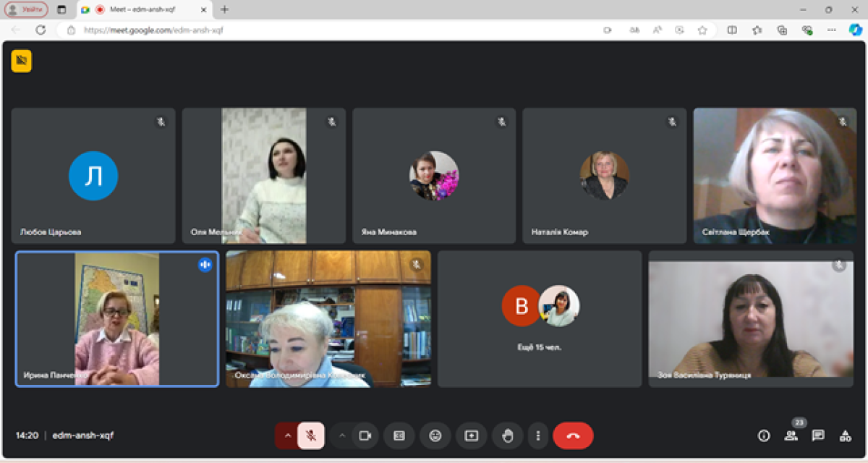Click the tile showing 15 more participants
This screenshot has height=463, width=868.
click(x=540, y=319)
